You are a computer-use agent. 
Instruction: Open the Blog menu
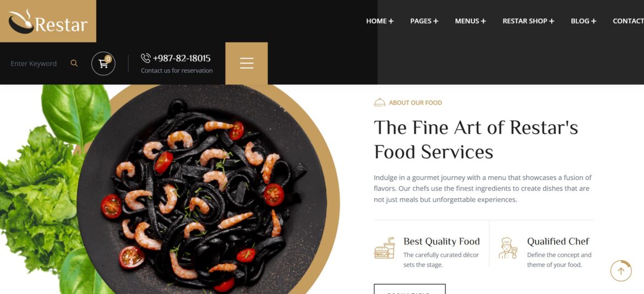pos(583,21)
